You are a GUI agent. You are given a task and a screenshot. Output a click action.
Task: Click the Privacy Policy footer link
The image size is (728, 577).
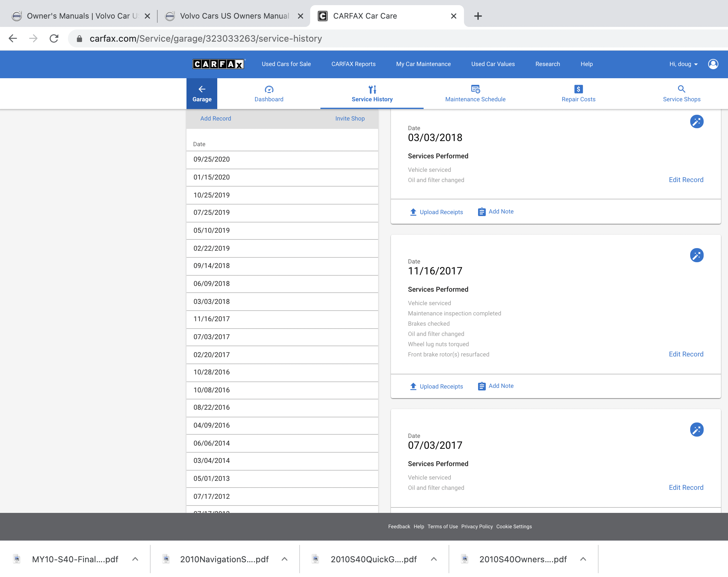[477, 527]
